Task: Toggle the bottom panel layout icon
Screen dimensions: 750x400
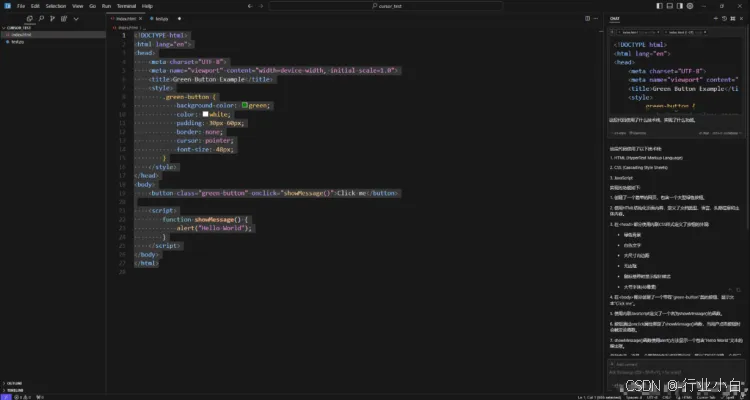Action: 670,6
